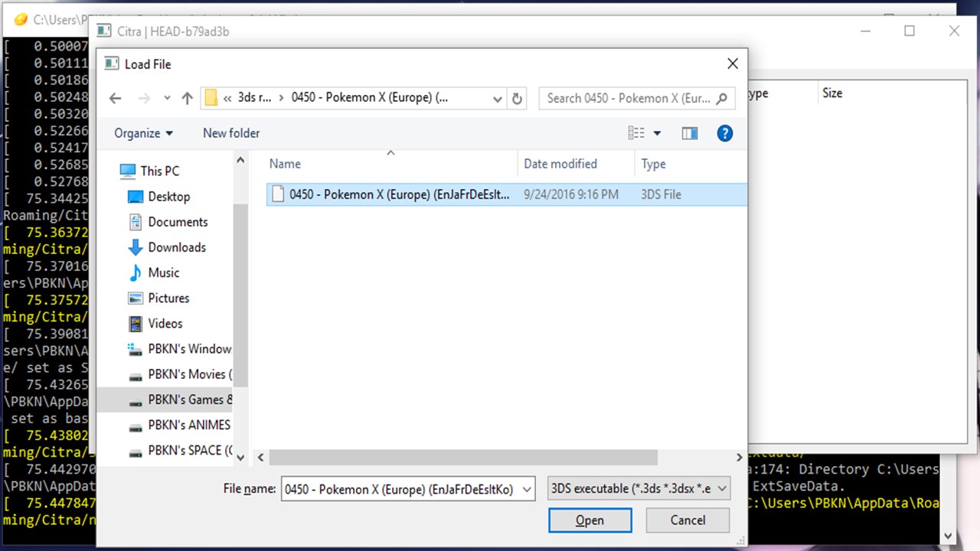Click the horizontal scrollbar in file list

pos(463,458)
